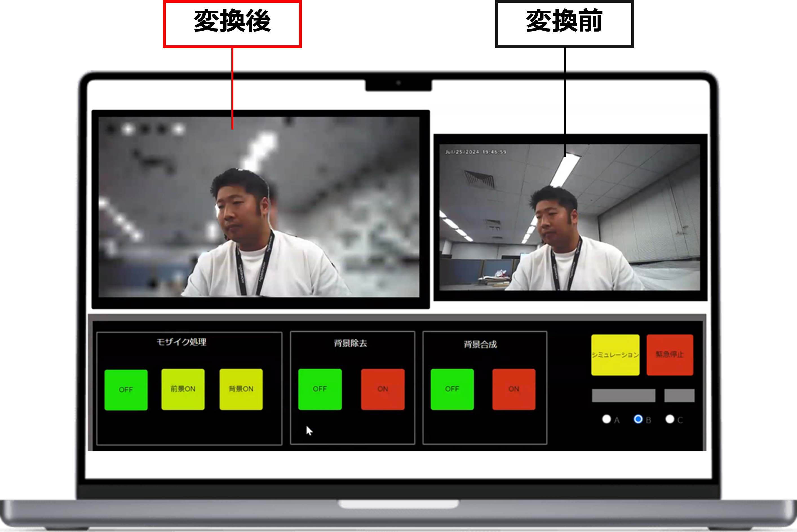Click red ON under 背景合成
Viewport: 797px width, 532px height.
click(514, 389)
